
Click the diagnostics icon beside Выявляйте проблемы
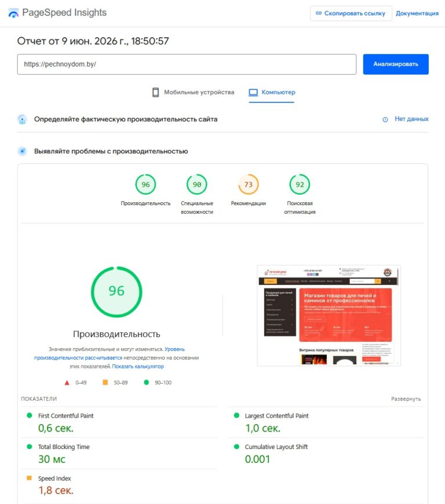22,151
